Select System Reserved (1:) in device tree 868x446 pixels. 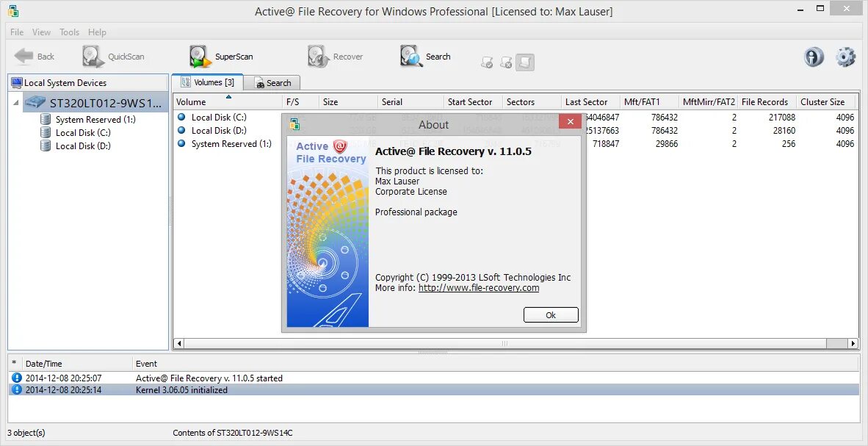(x=88, y=120)
